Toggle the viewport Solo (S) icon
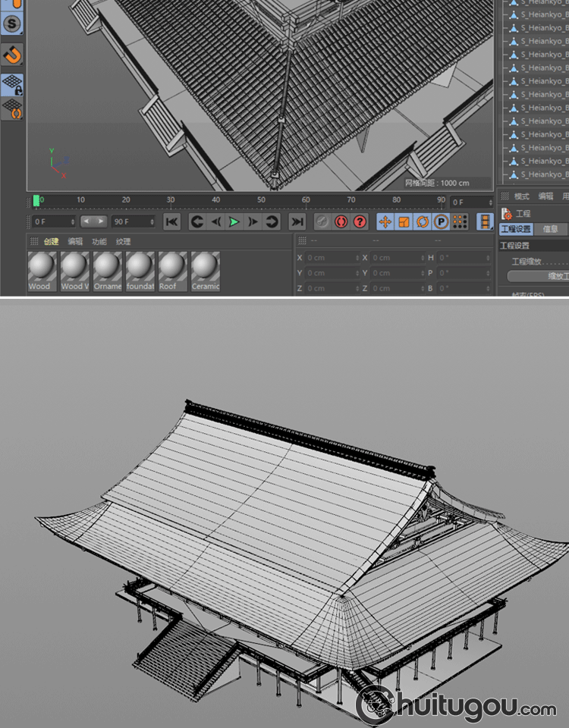The height and width of the screenshot is (728, 569). (12, 24)
